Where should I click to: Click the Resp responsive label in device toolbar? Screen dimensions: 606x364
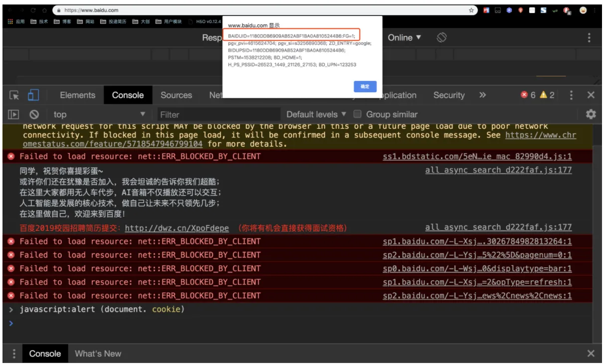(211, 37)
